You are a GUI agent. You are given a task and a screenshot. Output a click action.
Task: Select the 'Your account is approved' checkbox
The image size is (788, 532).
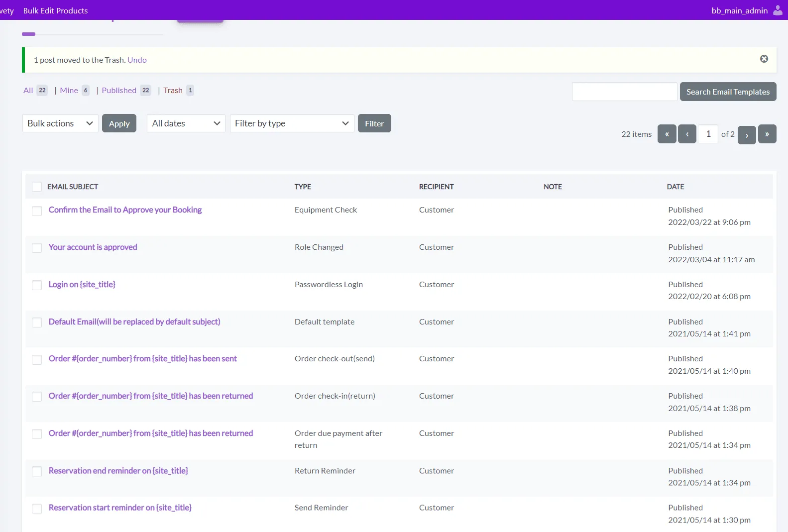pos(37,248)
